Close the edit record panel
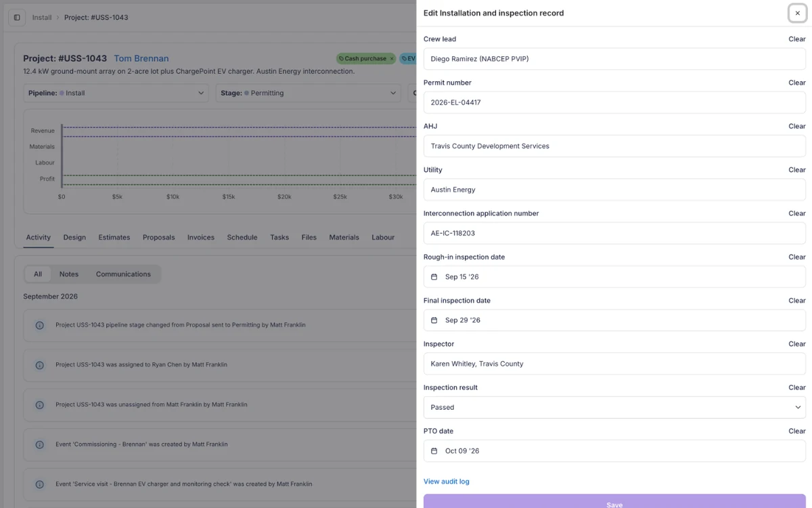The width and height of the screenshot is (812, 508). pyautogui.click(x=797, y=13)
